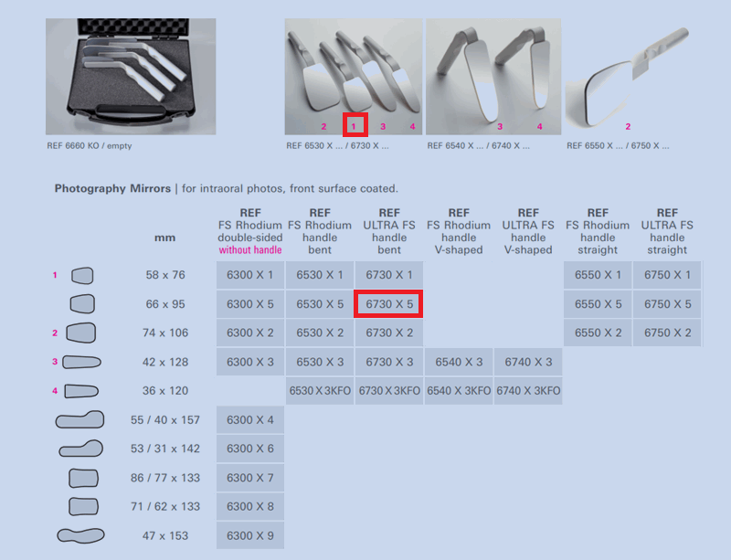This screenshot has height=560, width=731.
Task: Click the pink 'without handle' label
Action: click(250, 250)
